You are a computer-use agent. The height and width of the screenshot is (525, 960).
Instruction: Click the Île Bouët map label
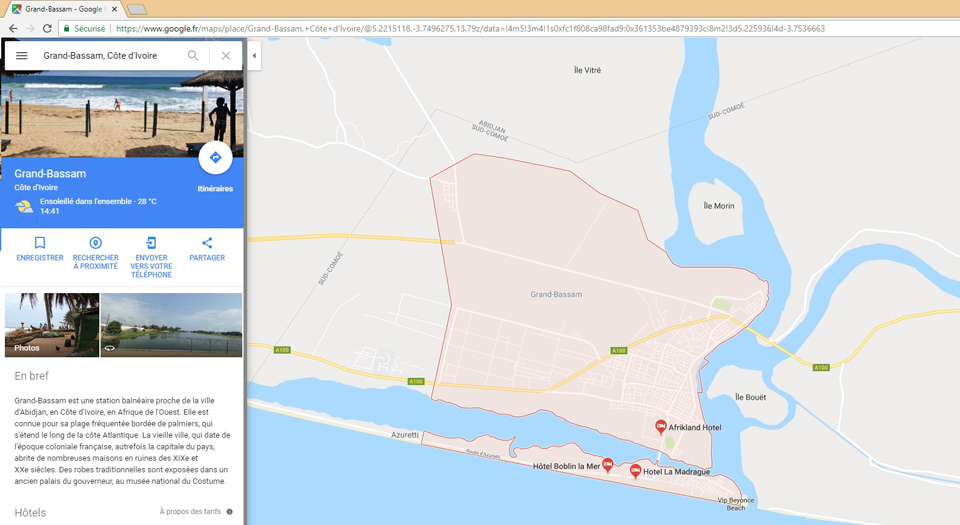point(751,397)
